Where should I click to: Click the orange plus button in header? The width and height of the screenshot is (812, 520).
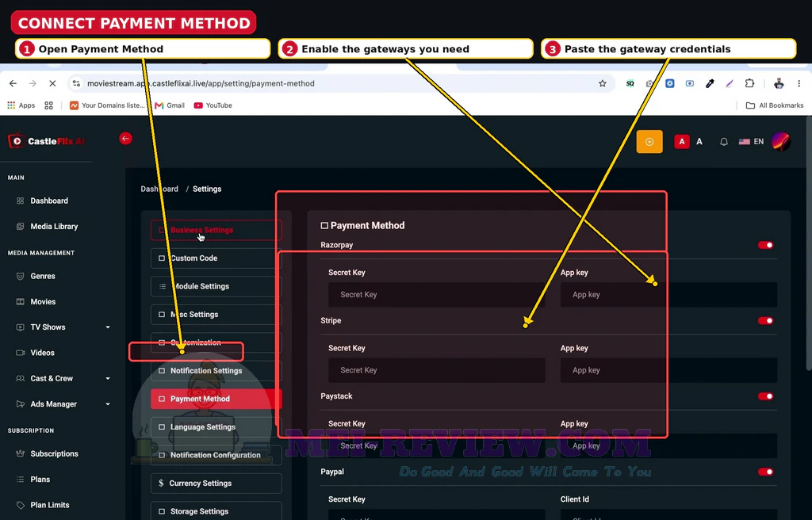click(x=649, y=141)
